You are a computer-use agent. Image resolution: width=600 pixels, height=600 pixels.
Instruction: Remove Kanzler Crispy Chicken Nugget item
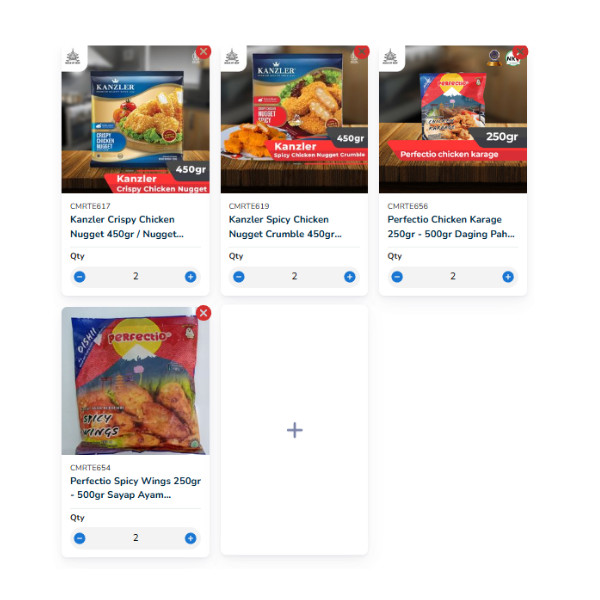[204, 51]
